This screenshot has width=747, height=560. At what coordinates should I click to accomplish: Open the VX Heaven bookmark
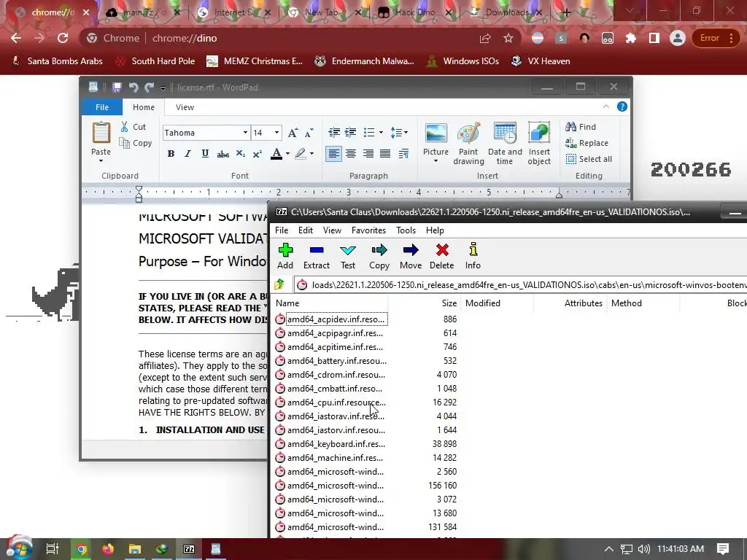click(541, 61)
